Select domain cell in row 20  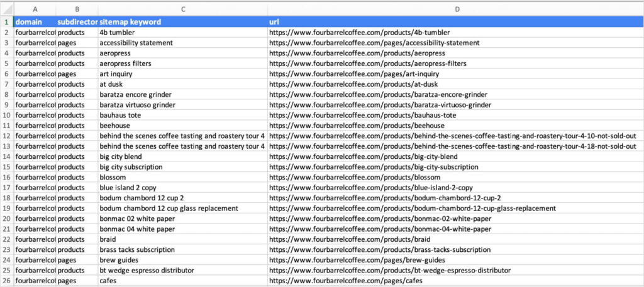click(35, 219)
